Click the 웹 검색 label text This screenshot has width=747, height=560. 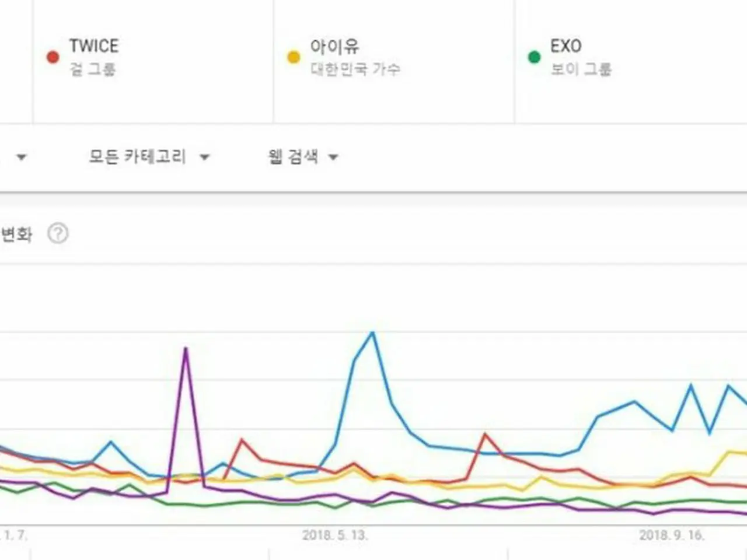(293, 156)
